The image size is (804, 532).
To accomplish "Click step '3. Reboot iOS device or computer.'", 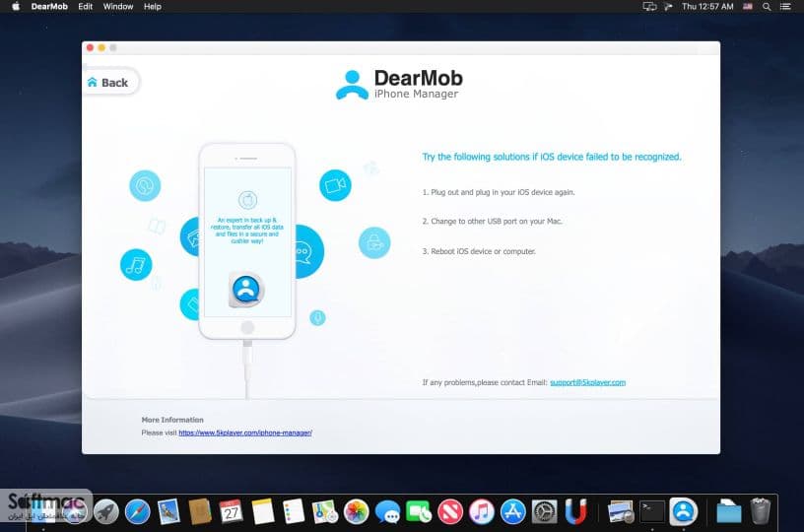I will click(479, 251).
